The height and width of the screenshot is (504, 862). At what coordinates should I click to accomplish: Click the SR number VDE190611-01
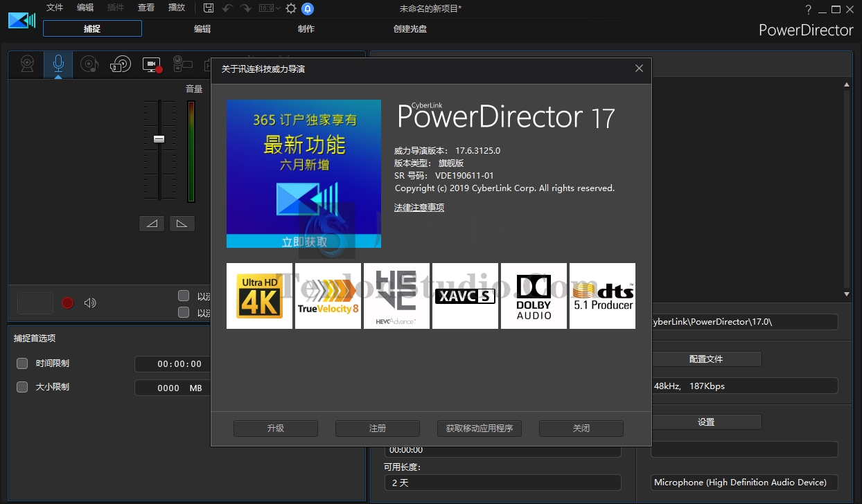pos(464,176)
